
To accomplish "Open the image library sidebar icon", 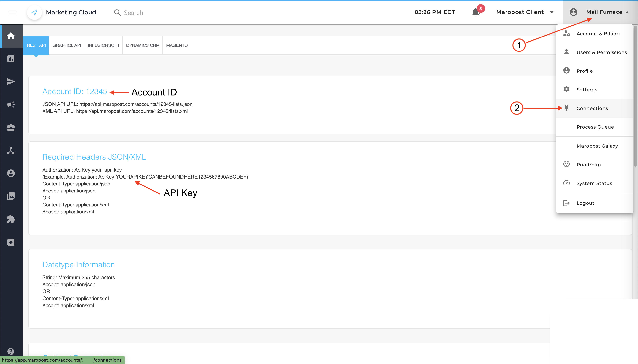I will coord(11,196).
